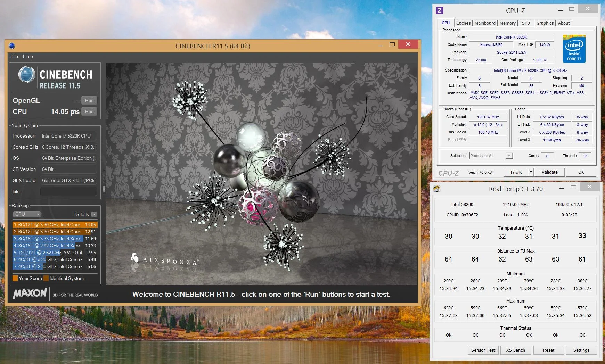Select ranking row 2 with score 12.91
The height and width of the screenshot is (364, 605).
(55, 232)
